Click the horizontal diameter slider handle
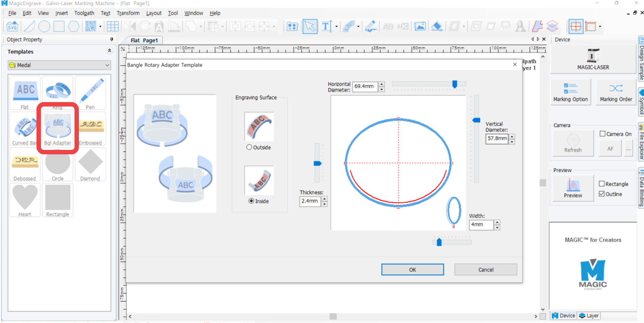Screen dimensions: 644x323 455,84
